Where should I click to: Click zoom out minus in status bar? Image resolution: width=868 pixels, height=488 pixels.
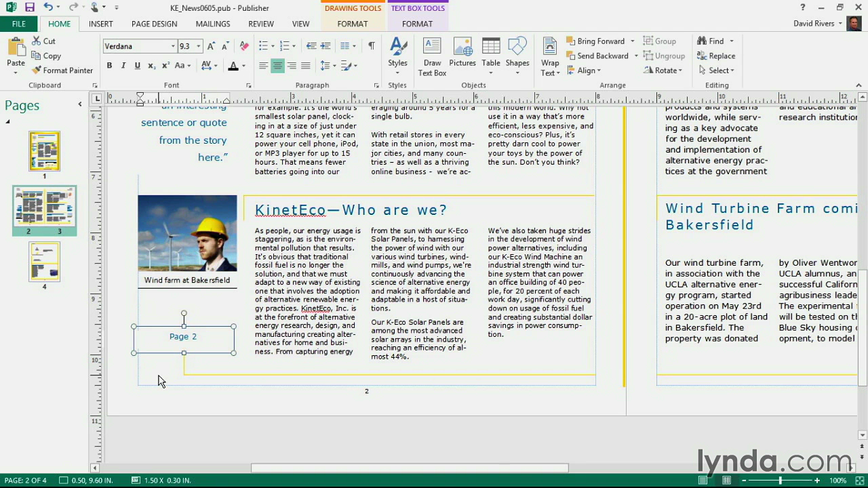tap(745, 481)
